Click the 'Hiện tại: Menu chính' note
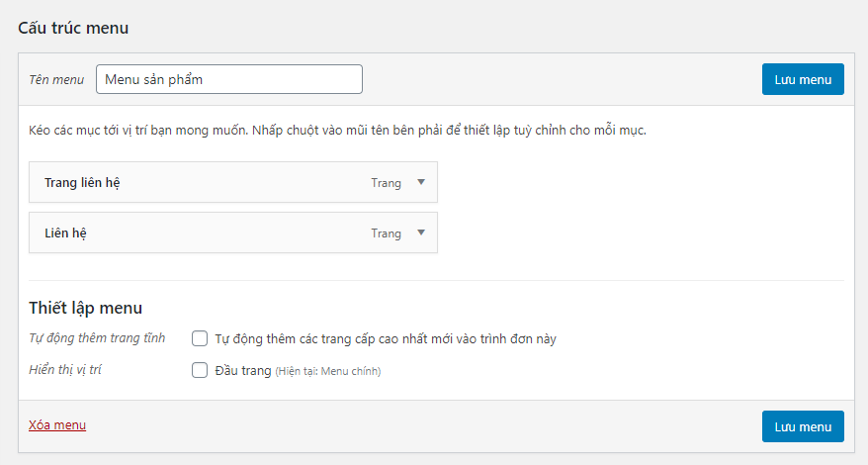 tap(328, 372)
